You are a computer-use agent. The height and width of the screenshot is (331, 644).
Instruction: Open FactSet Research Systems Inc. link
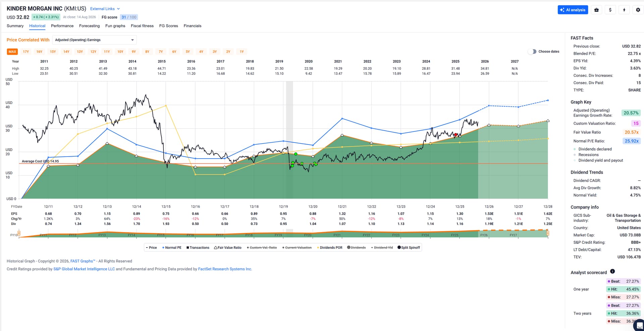pyautogui.click(x=225, y=269)
